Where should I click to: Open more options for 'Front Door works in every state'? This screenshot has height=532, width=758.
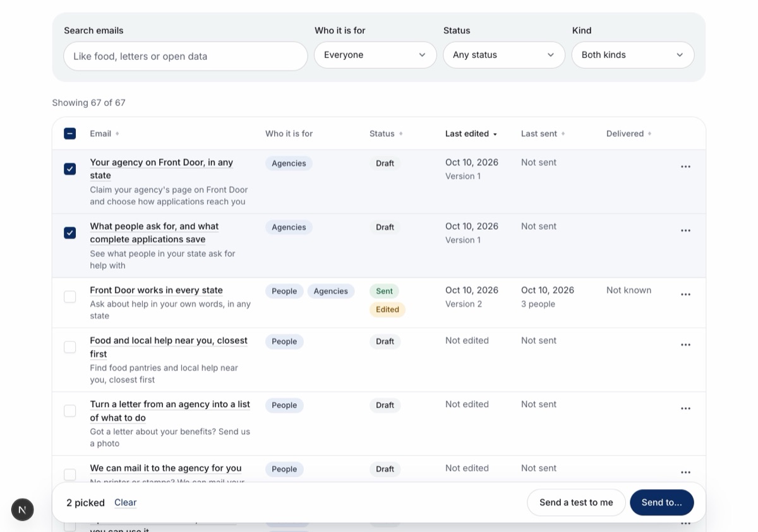tap(685, 294)
